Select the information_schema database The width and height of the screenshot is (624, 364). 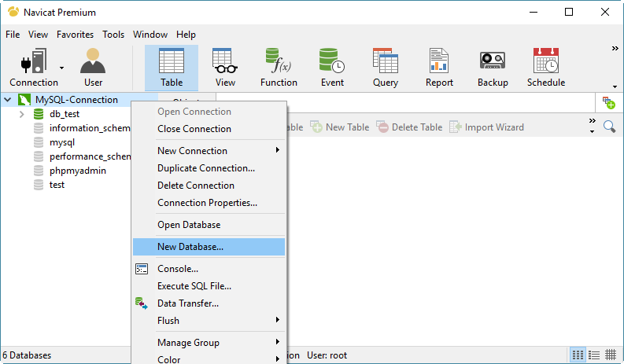click(x=90, y=128)
